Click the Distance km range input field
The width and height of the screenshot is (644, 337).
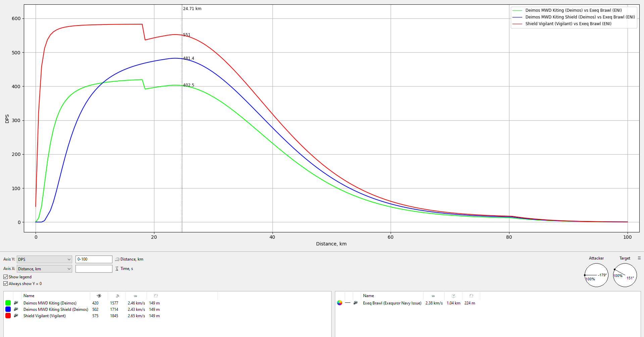(x=94, y=259)
